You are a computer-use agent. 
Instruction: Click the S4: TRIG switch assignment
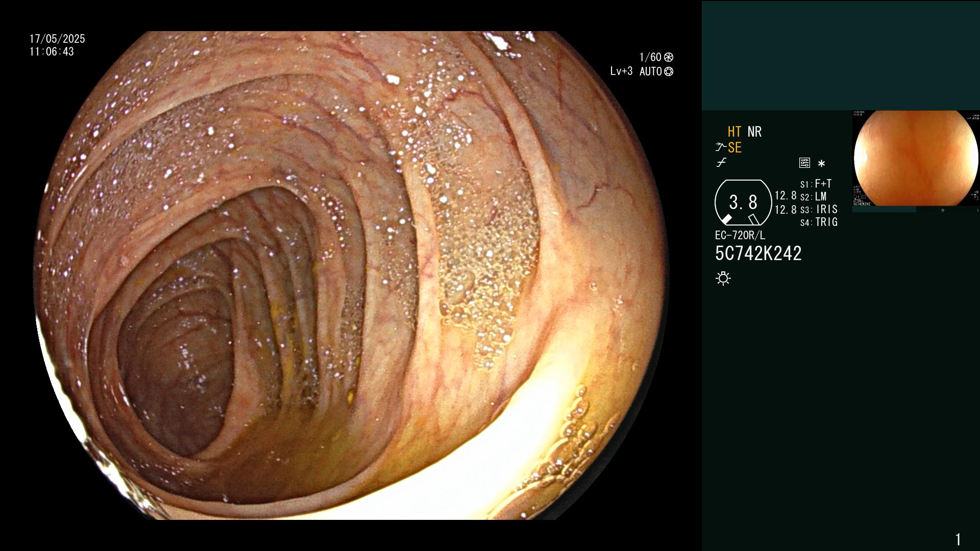point(819,222)
